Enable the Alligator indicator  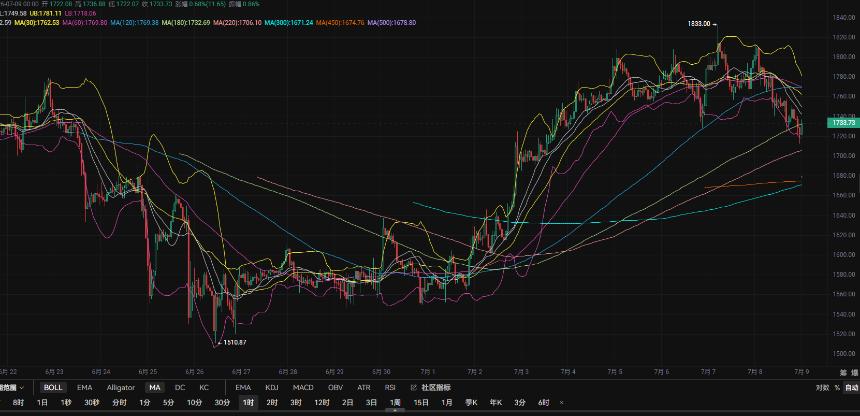(121, 387)
